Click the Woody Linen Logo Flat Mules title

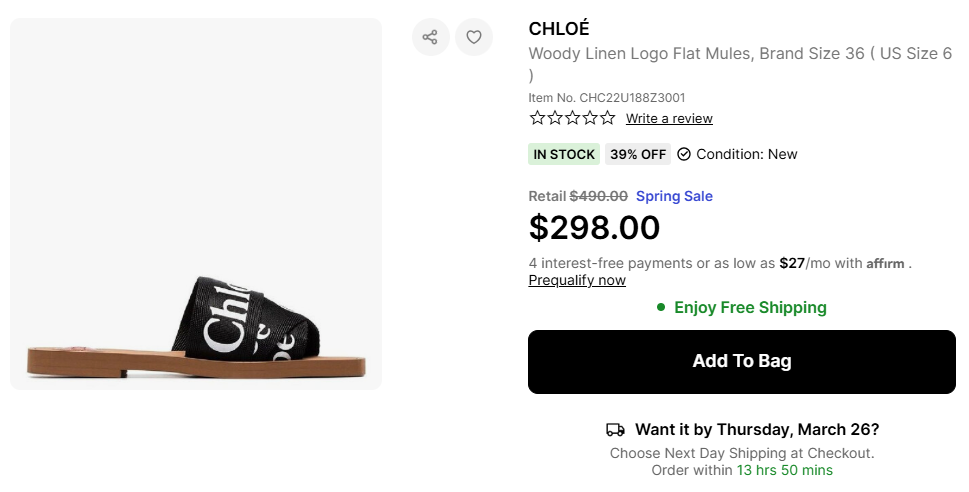point(740,54)
